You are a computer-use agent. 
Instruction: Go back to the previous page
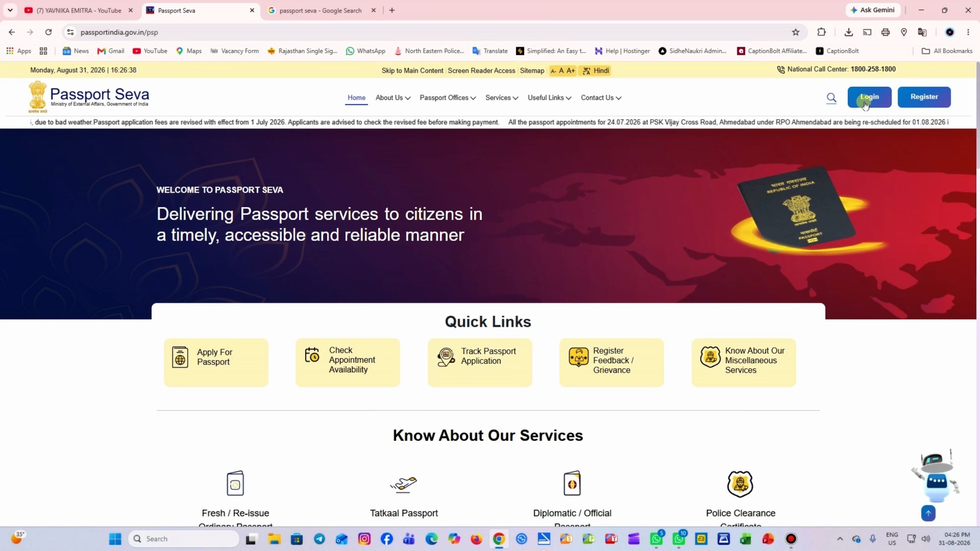12,32
